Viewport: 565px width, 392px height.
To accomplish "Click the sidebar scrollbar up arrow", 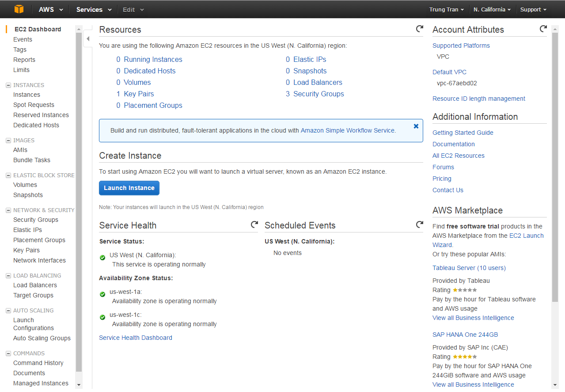I will point(79,29).
